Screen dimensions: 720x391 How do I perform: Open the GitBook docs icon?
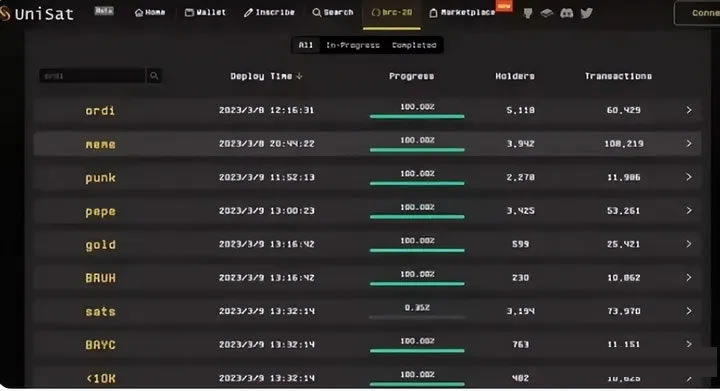click(546, 13)
